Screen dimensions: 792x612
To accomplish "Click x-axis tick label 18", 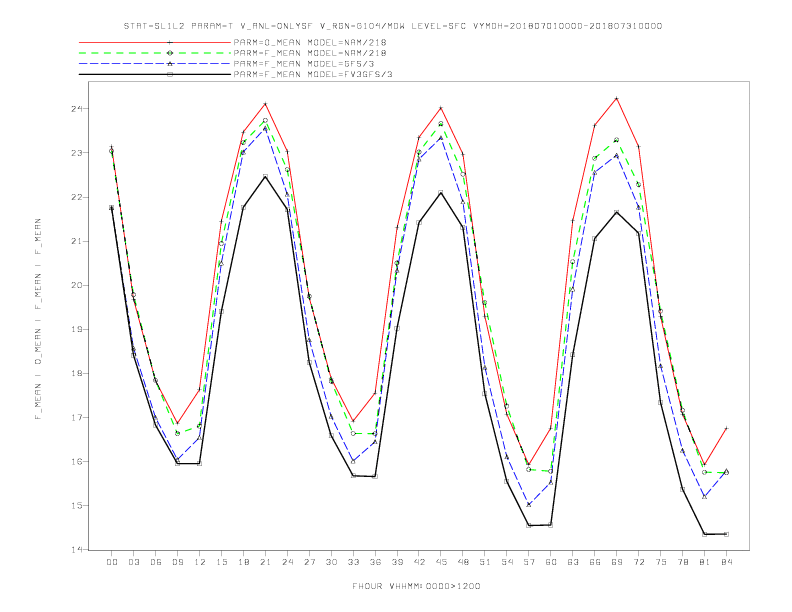I will (x=243, y=562).
